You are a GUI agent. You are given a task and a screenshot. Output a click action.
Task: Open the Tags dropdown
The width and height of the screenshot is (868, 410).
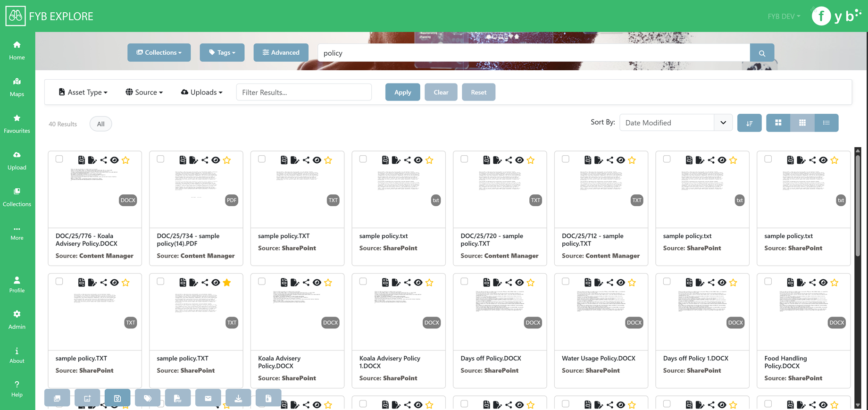[222, 52]
